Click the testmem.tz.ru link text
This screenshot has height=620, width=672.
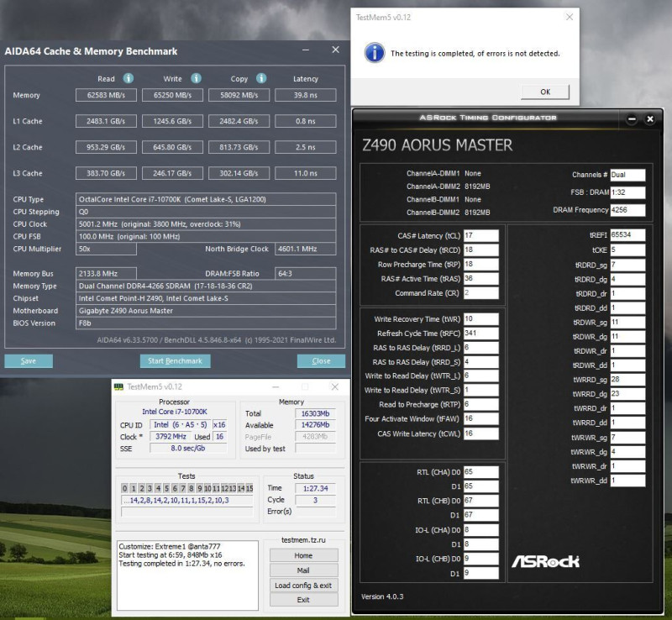click(x=303, y=540)
